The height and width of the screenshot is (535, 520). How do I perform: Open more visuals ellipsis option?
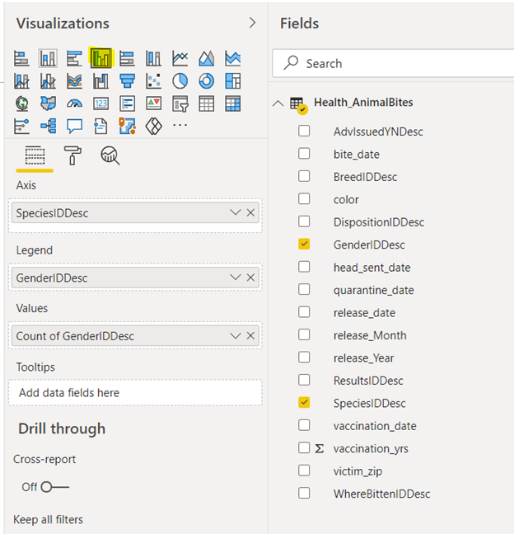click(180, 125)
